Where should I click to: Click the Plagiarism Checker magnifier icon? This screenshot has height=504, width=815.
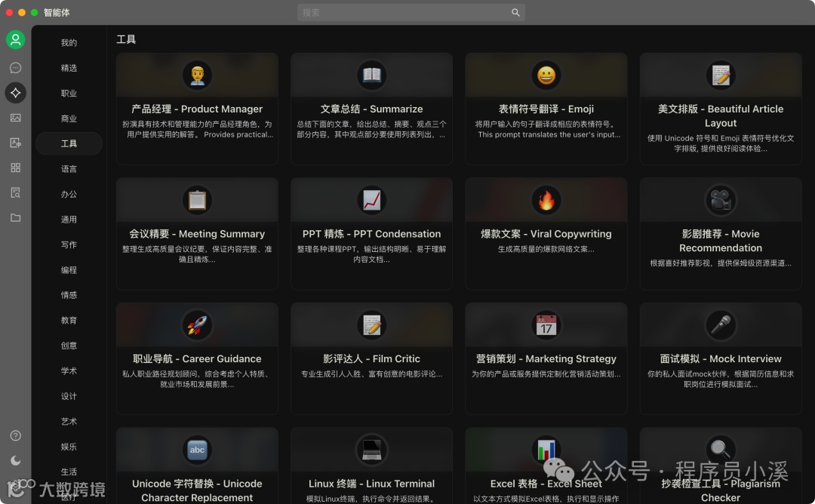pos(721,450)
